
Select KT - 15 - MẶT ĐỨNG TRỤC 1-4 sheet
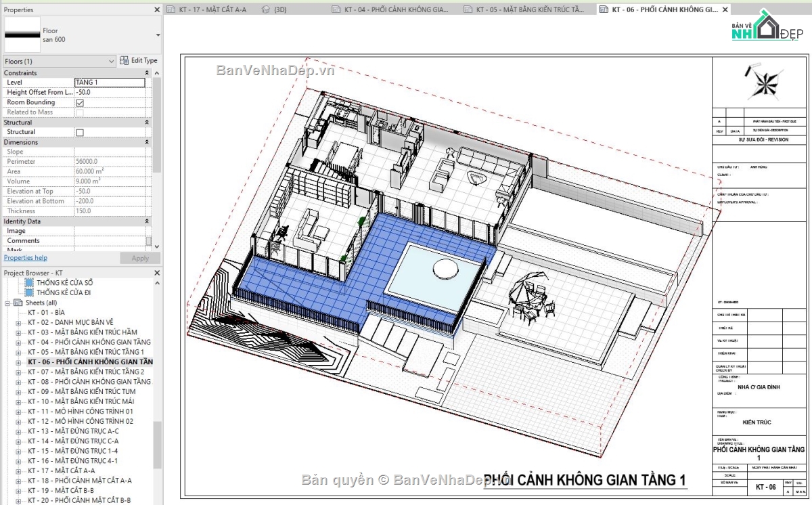pos(73,451)
